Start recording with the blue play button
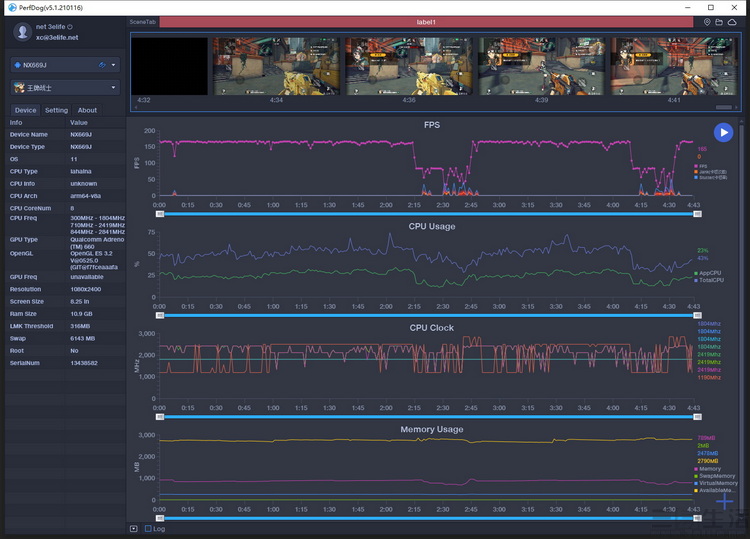 723,132
